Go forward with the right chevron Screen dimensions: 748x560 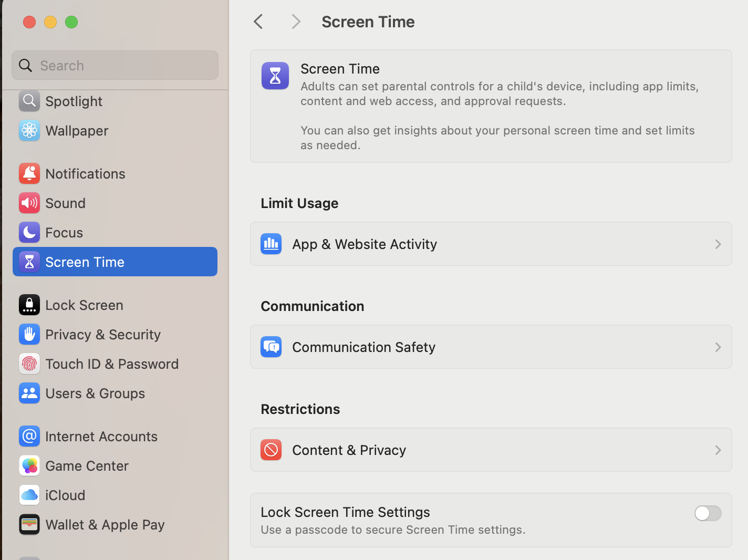point(296,22)
